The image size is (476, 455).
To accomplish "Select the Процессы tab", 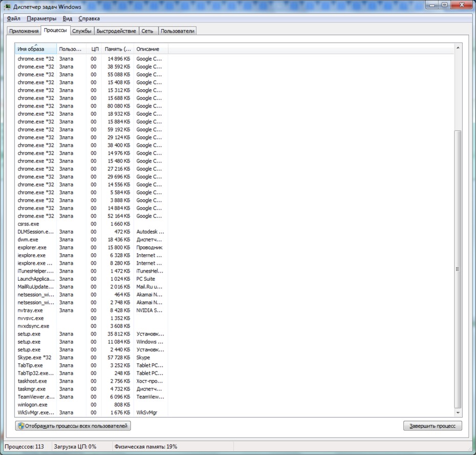I will coord(55,30).
